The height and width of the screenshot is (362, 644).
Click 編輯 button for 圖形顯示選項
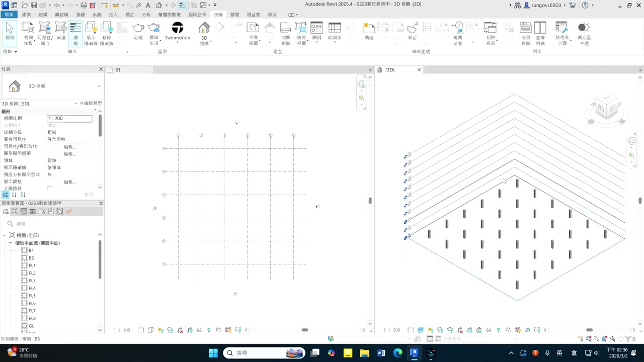tap(69, 154)
